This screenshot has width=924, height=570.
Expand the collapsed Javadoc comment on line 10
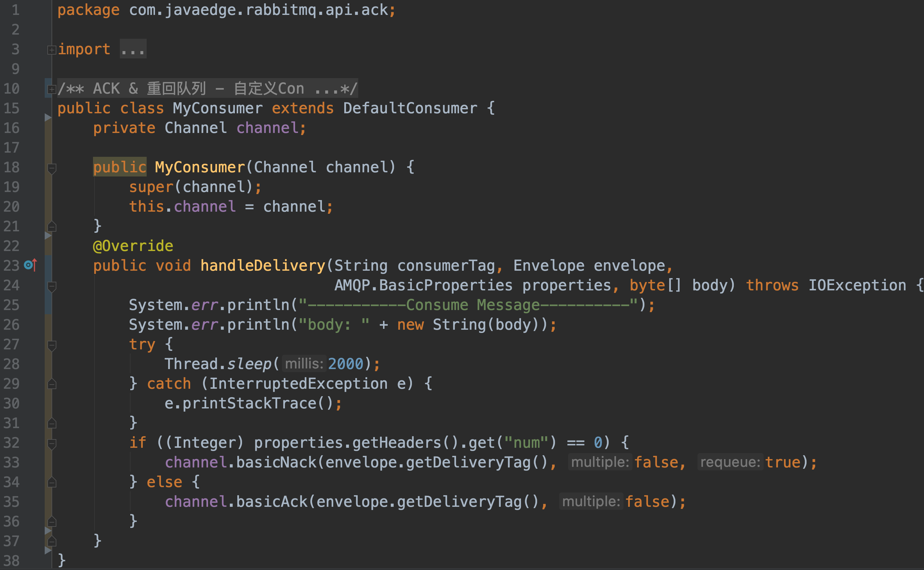click(x=52, y=89)
